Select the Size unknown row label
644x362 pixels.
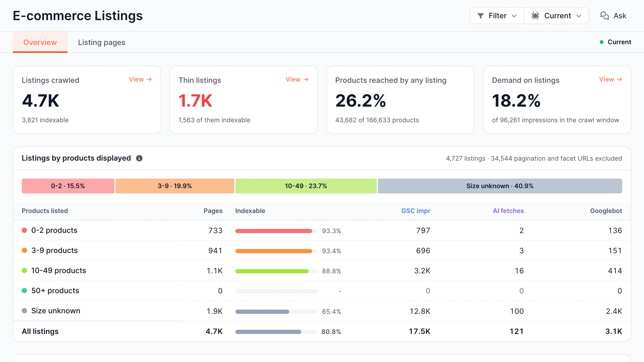pyautogui.click(x=56, y=311)
